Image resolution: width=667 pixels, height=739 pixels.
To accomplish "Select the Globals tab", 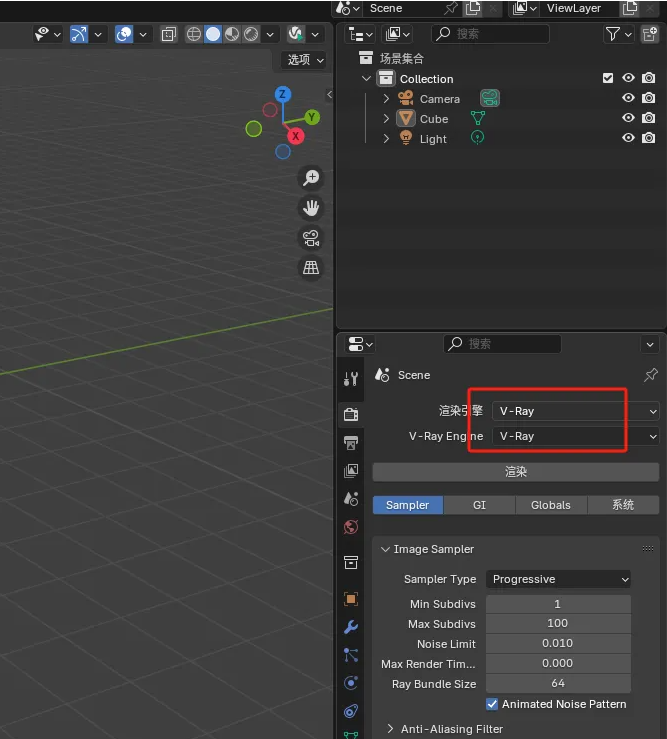I will pos(551,505).
